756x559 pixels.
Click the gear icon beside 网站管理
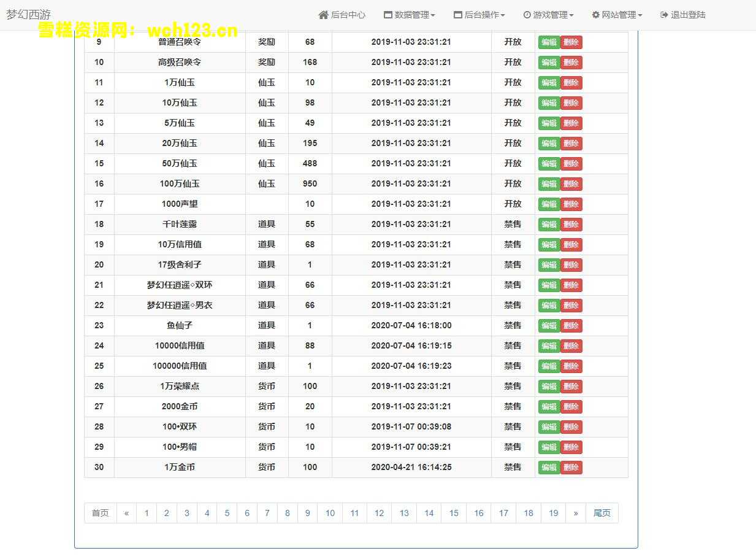point(595,15)
